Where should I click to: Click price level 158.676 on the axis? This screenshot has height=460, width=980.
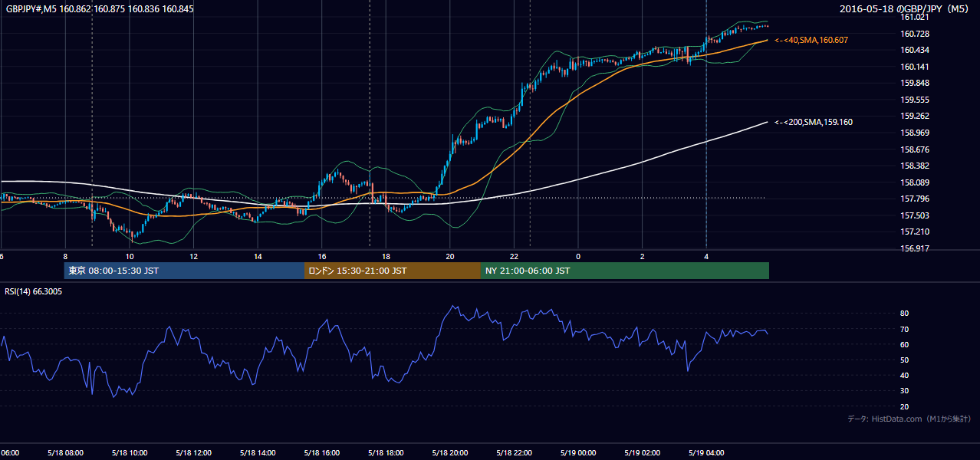click(915, 149)
